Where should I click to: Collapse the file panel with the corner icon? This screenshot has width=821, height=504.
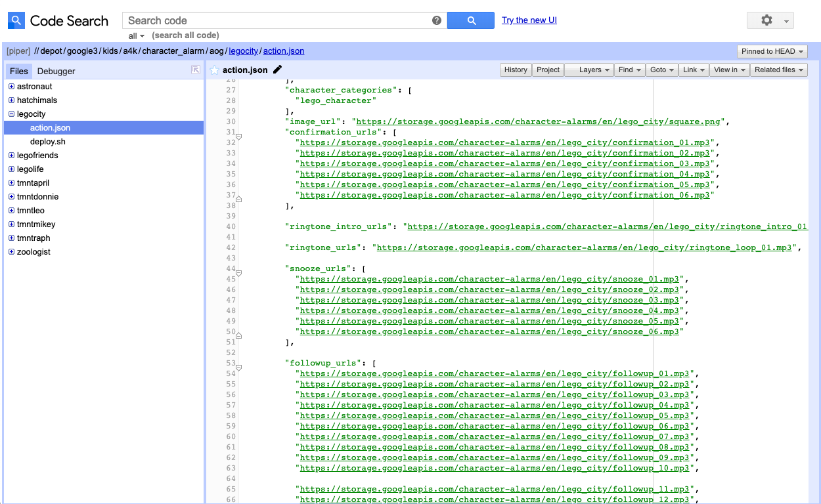(x=196, y=70)
